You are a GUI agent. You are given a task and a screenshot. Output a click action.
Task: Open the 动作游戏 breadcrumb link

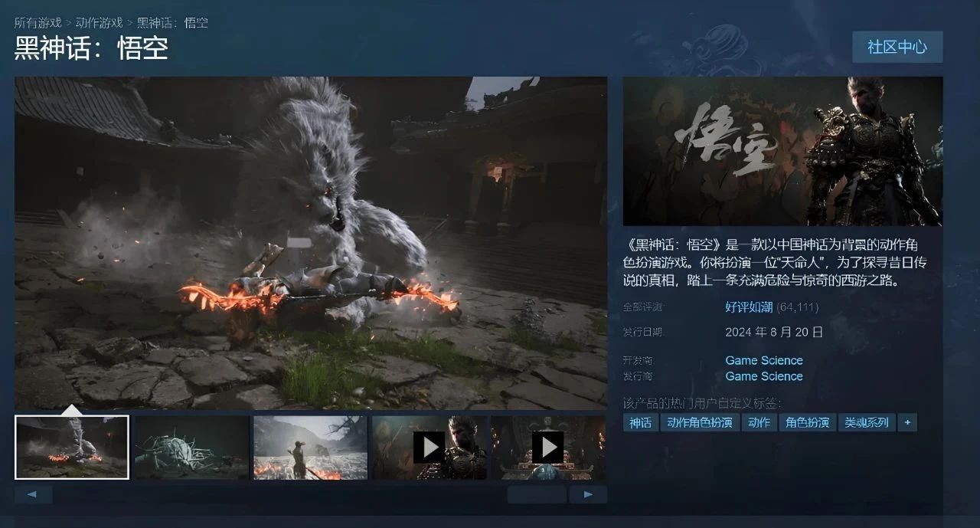click(x=99, y=22)
